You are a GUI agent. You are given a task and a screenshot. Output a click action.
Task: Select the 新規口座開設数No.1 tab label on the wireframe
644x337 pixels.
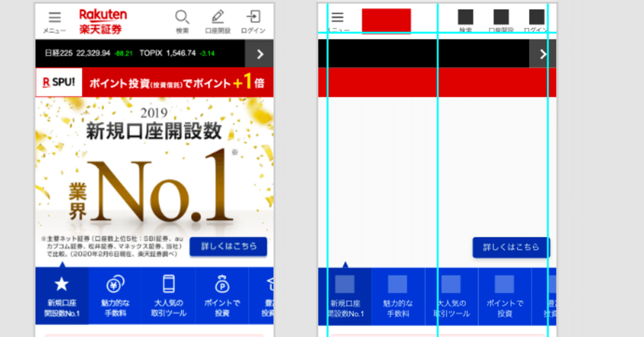(x=345, y=309)
